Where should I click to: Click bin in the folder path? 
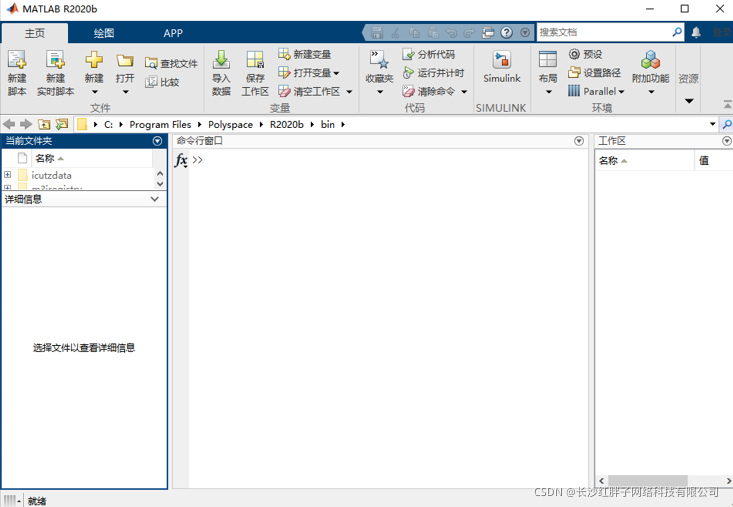328,125
